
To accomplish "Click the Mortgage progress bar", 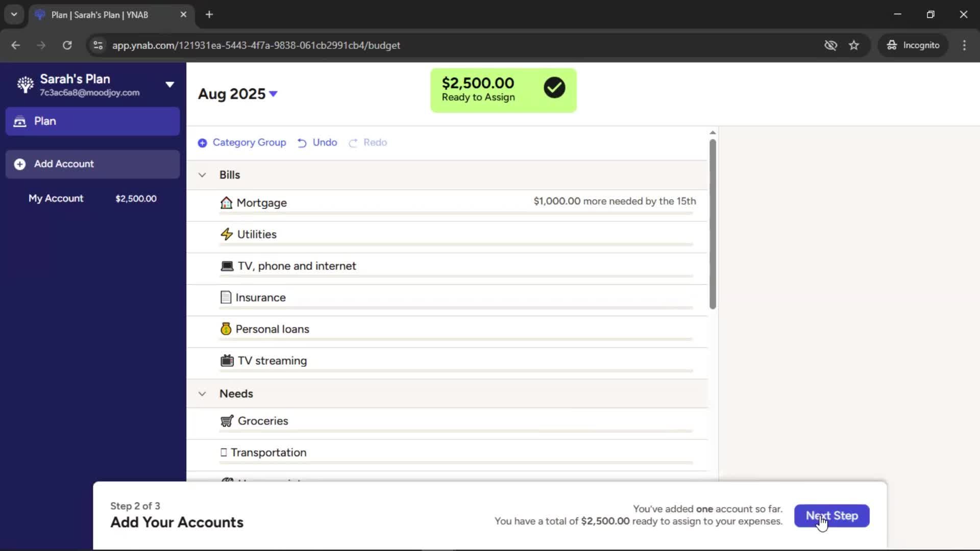I will click(456, 213).
